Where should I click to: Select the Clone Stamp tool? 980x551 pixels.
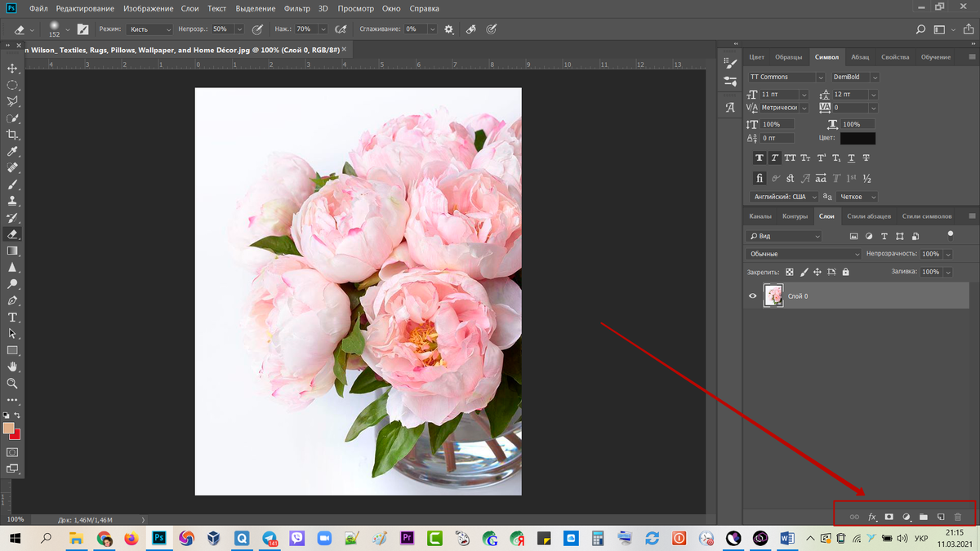[x=12, y=201]
